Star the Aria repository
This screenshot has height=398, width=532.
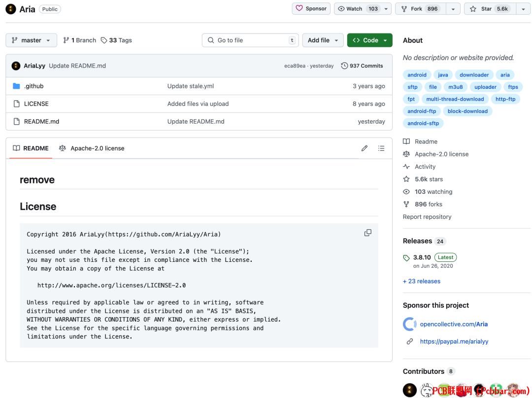point(490,9)
